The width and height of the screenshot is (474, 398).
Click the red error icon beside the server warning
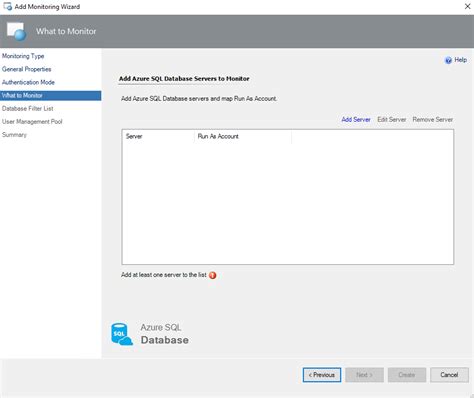(x=212, y=275)
